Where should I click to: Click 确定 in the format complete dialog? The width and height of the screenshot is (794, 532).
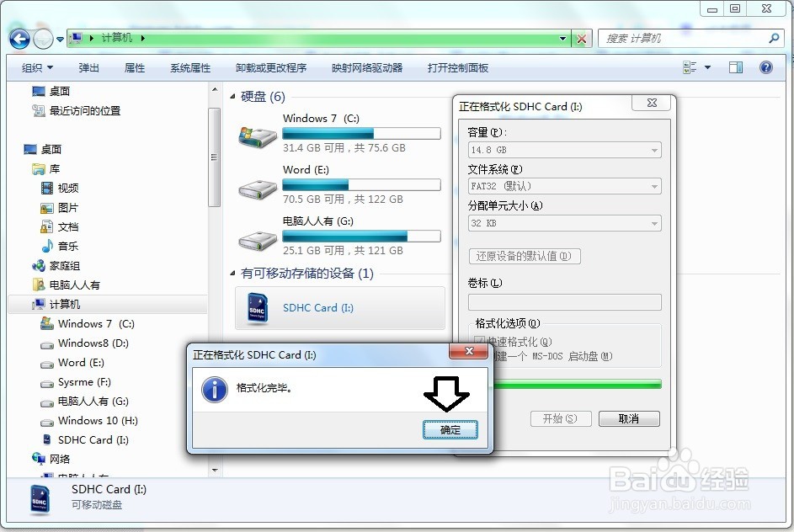pos(450,430)
